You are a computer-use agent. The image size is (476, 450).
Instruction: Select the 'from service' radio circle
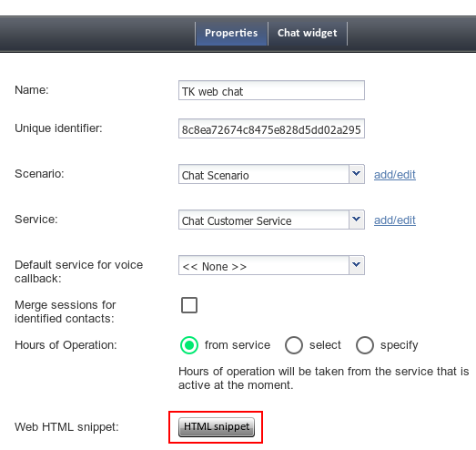(189, 345)
